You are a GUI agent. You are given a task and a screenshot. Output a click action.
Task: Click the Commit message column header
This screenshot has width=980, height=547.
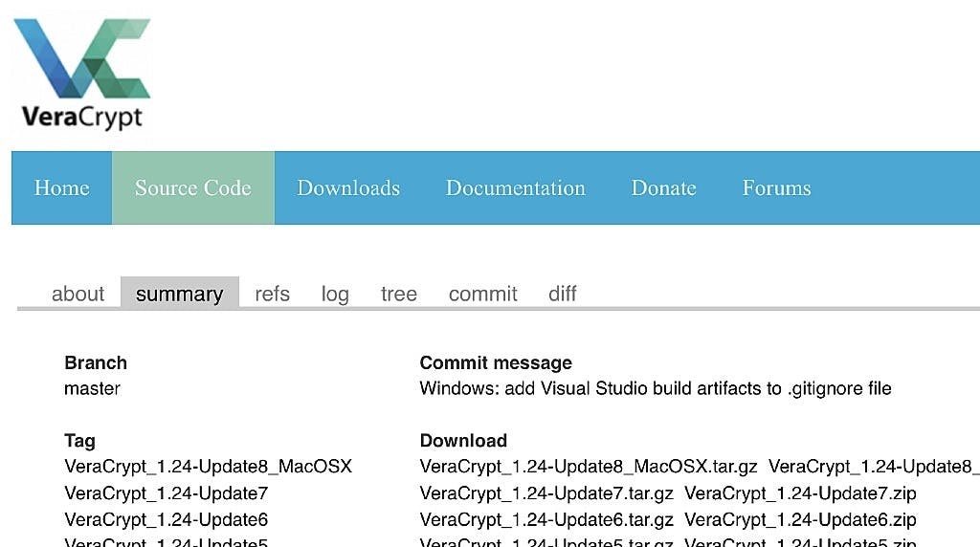point(496,362)
